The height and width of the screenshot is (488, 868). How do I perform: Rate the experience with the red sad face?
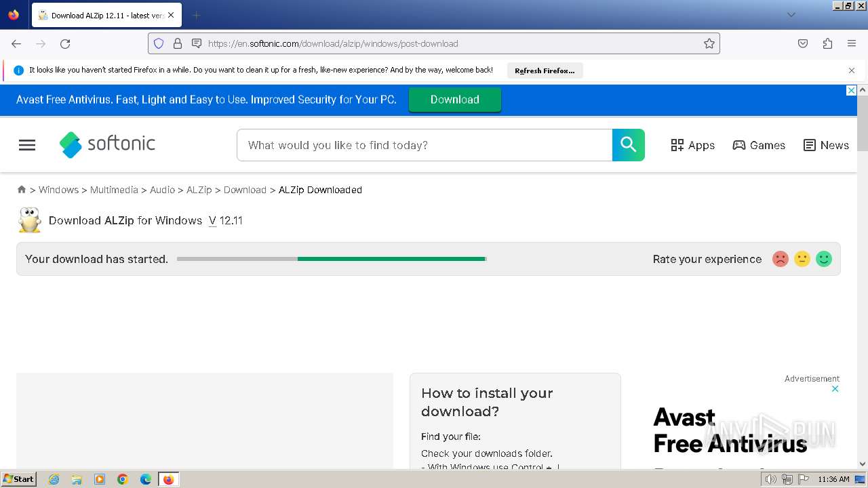click(x=781, y=259)
